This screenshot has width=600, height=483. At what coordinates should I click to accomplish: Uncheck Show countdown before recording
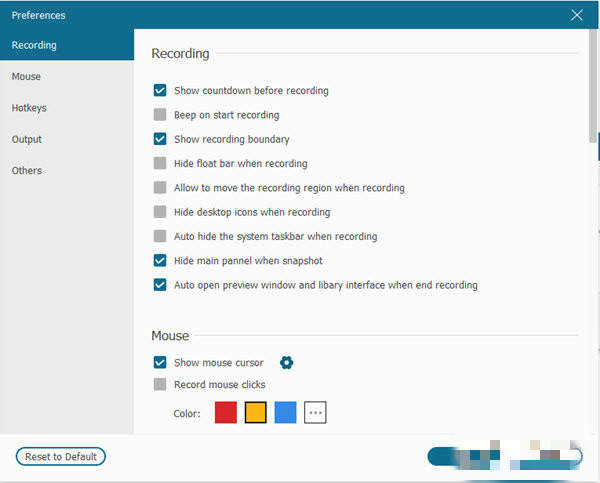point(160,90)
